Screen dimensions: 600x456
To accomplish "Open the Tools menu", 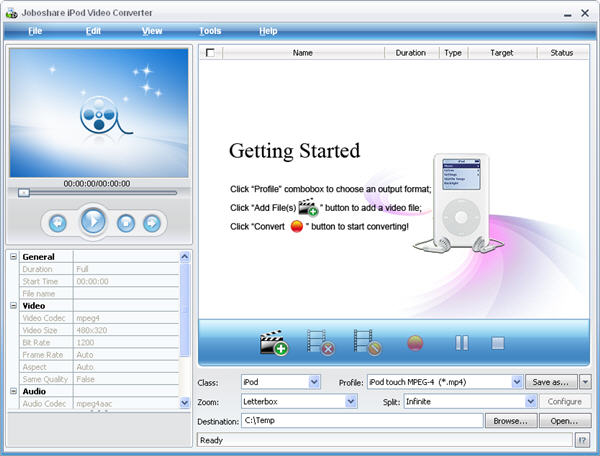I will (210, 31).
